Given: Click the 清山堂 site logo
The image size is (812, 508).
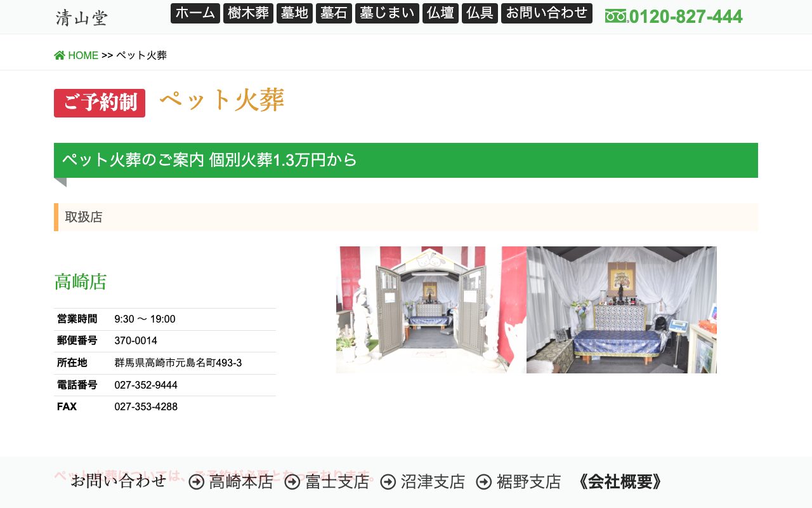Looking at the screenshot, I should [81, 17].
